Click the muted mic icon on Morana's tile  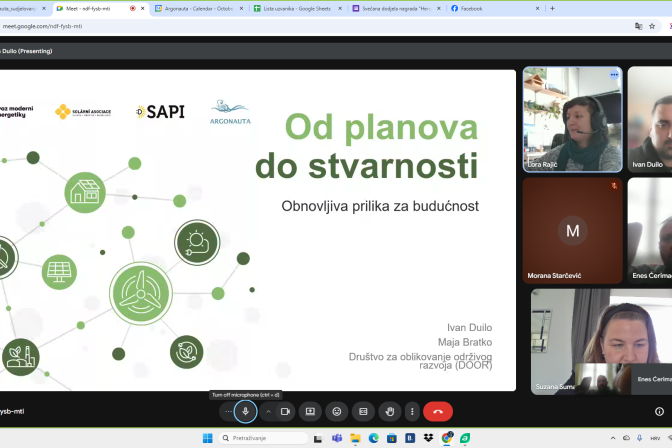(x=614, y=186)
